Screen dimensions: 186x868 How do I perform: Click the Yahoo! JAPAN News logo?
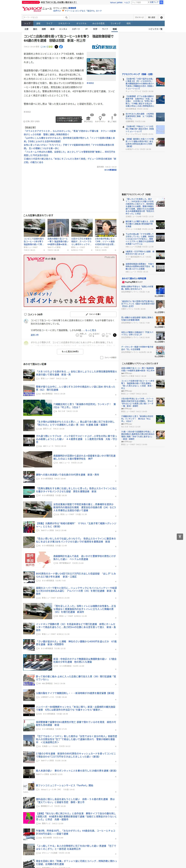coord(37,9)
